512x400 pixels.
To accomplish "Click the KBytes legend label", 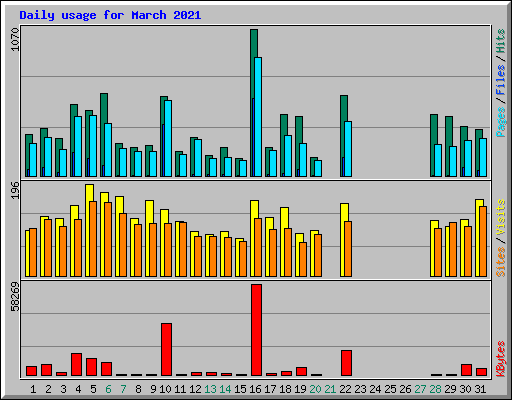I will [x=500, y=359].
